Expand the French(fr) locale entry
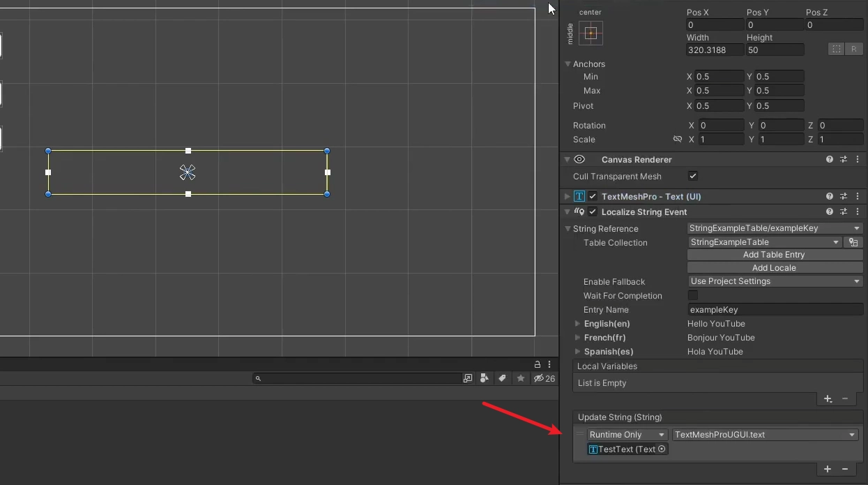Screen dimensions: 868x485 click(577, 338)
